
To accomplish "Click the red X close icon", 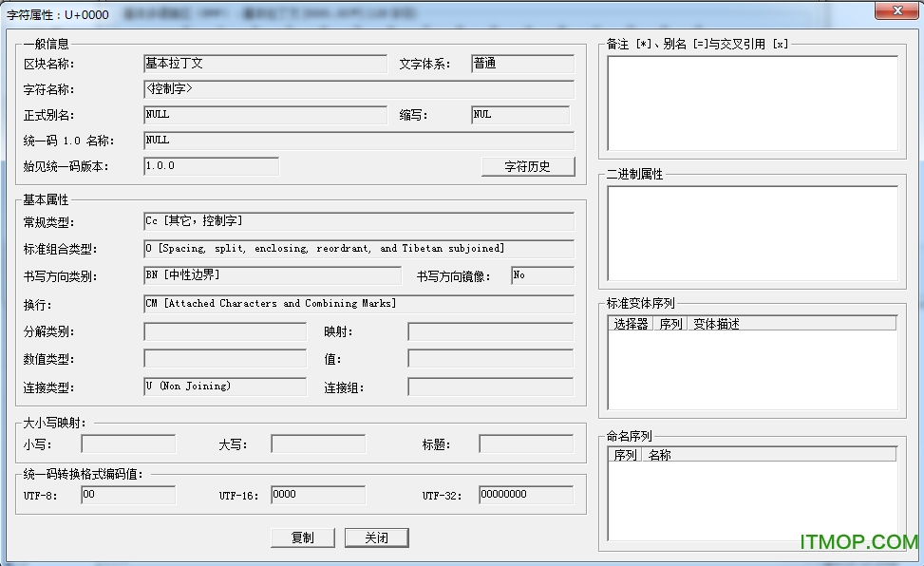I will [x=896, y=10].
